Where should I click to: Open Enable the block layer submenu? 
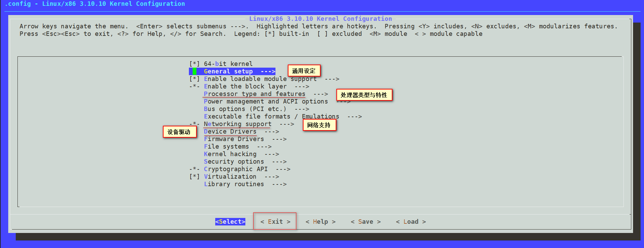256,86
